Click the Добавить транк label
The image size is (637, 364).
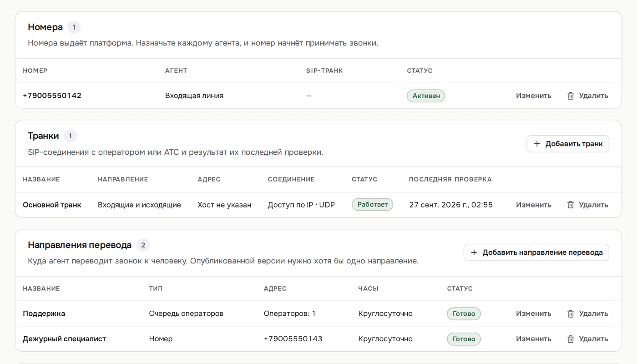click(574, 144)
